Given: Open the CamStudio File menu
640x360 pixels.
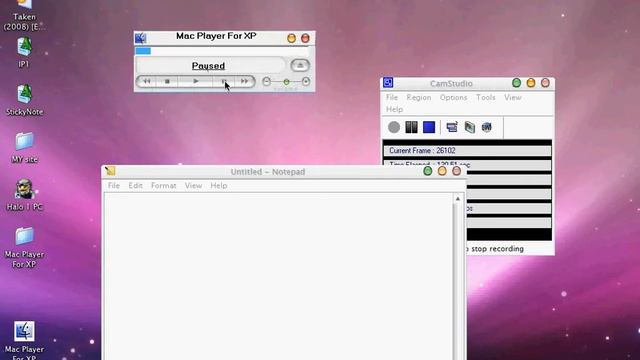Looking at the screenshot, I should point(392,98).
